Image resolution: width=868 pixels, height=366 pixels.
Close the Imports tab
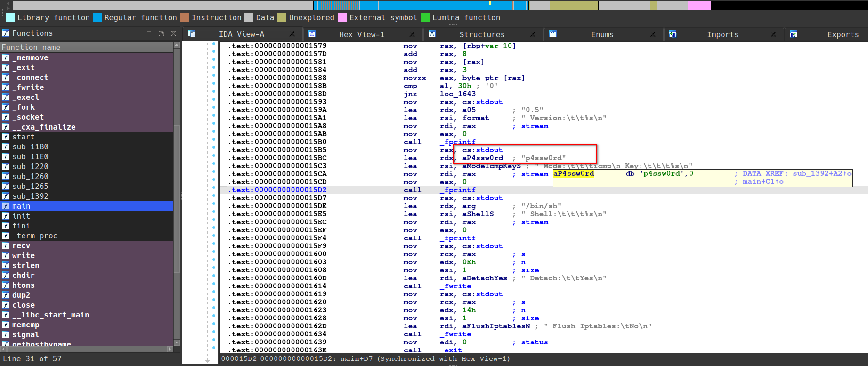click(x=773, y=34)
